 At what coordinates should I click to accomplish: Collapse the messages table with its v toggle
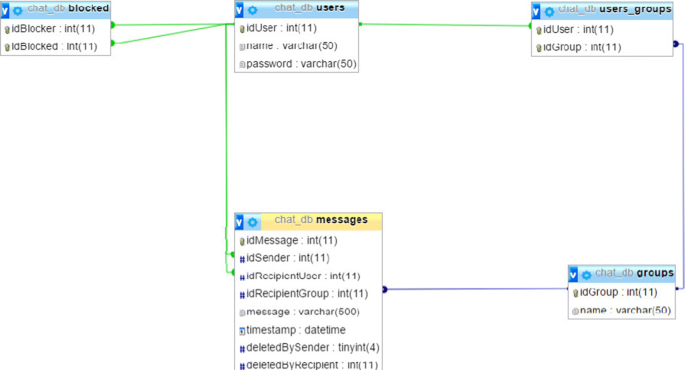coord(239,222)
